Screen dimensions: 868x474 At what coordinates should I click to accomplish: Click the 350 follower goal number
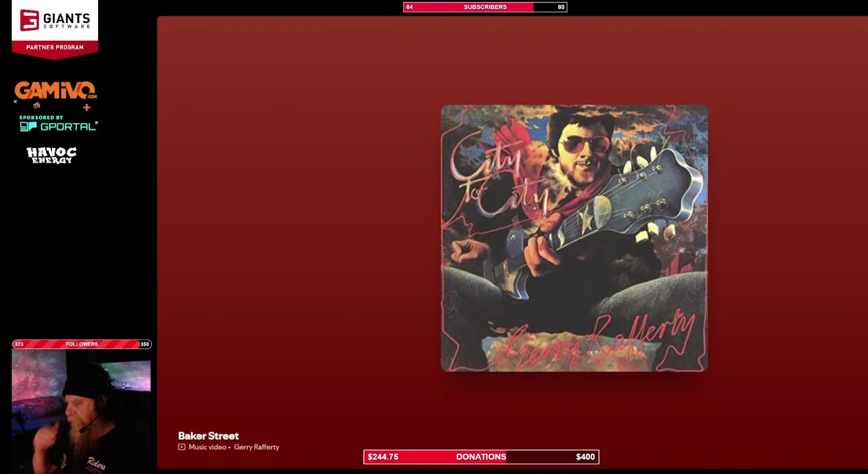pos(144,344)
